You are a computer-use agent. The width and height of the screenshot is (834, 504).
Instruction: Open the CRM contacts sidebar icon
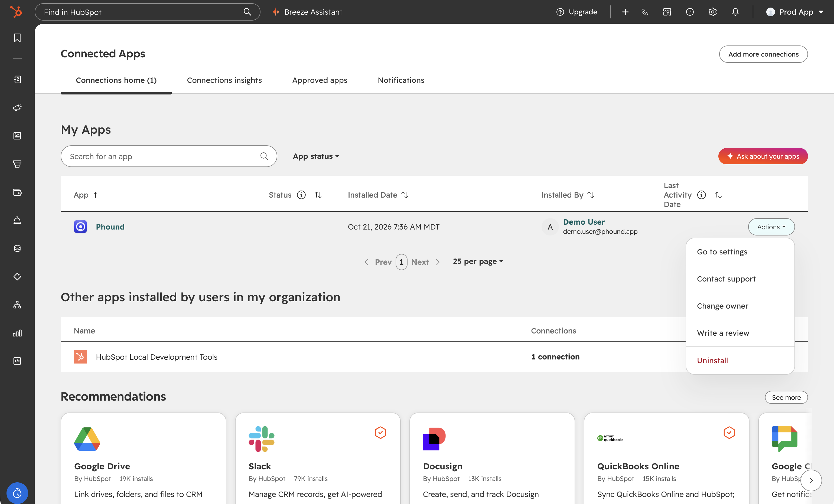coord(17,80)
